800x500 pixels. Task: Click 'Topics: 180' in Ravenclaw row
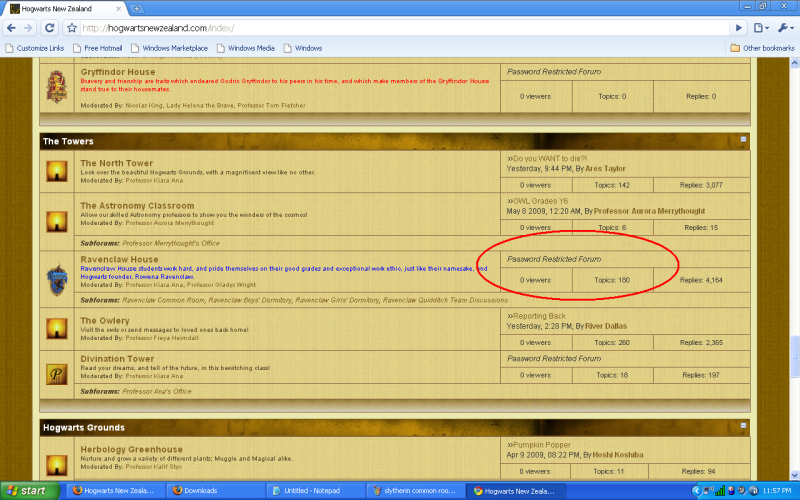[x=612, y=280]
